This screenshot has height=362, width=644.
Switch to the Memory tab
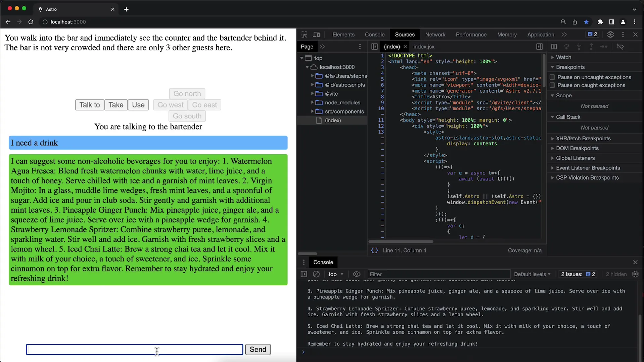click(507, 35)
